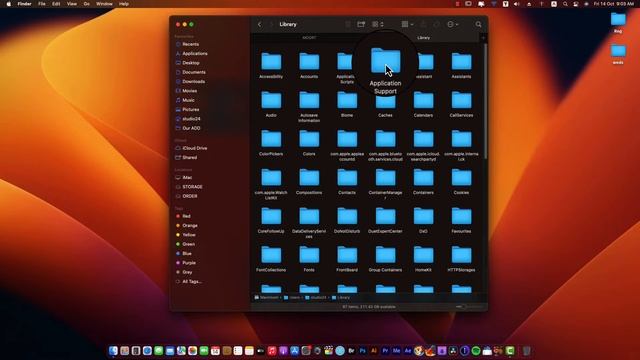Switch to the Library tab

click(x=423, y=38)
